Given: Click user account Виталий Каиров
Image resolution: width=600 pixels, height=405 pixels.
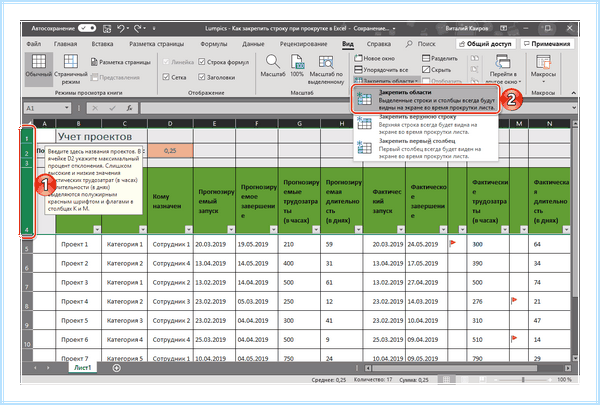Looking at the screenshot, I should [x=466, y=28].
